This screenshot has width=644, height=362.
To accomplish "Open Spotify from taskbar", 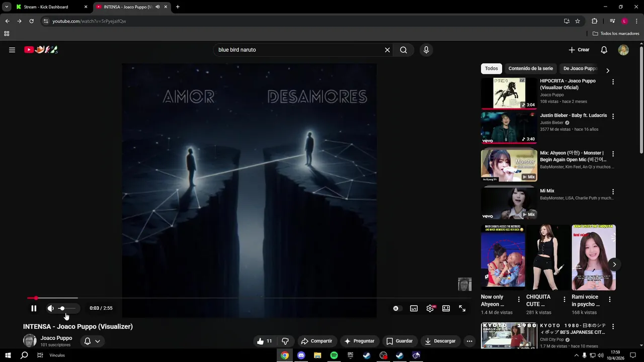I will click(334, 355).
